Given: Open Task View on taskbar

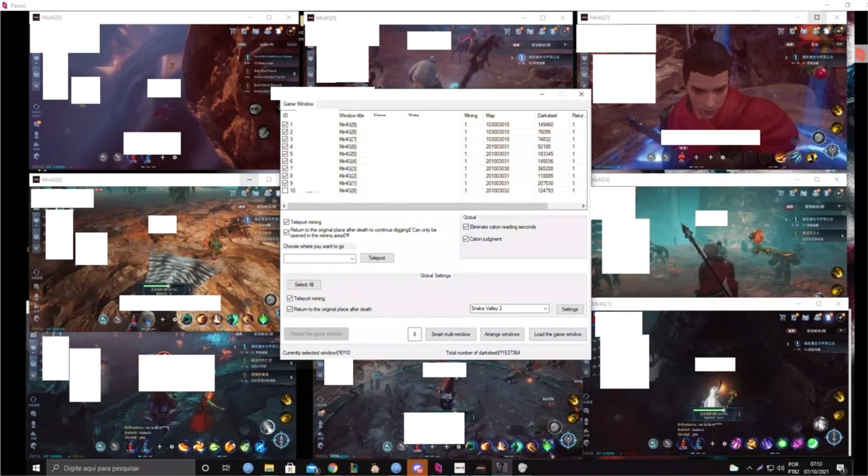Looking at the screenshot, I should (226, 468).
